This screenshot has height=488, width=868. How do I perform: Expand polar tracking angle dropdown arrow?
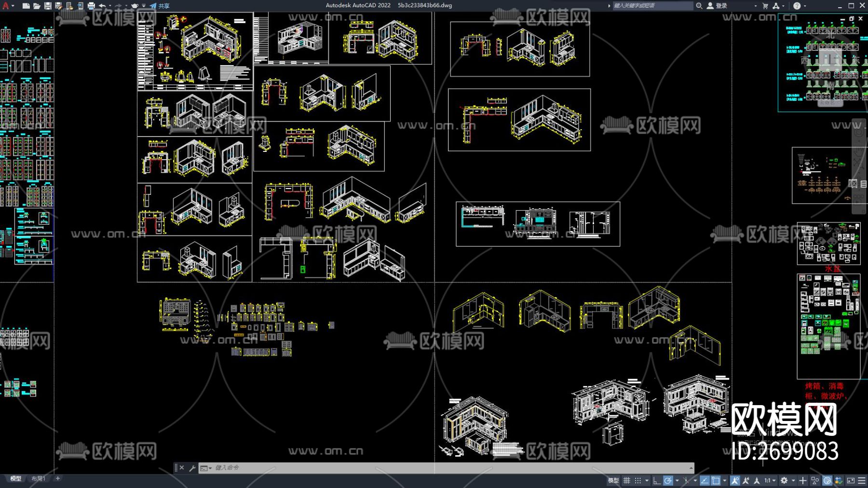tap(677, 480)
